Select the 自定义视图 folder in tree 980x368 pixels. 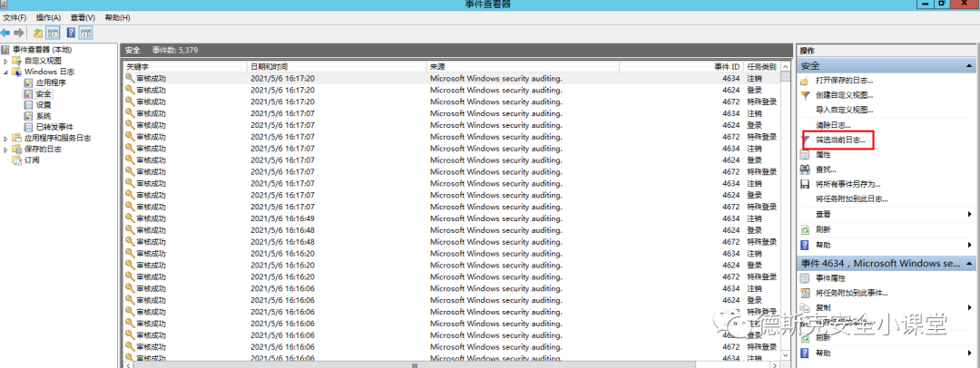point(44,61)
